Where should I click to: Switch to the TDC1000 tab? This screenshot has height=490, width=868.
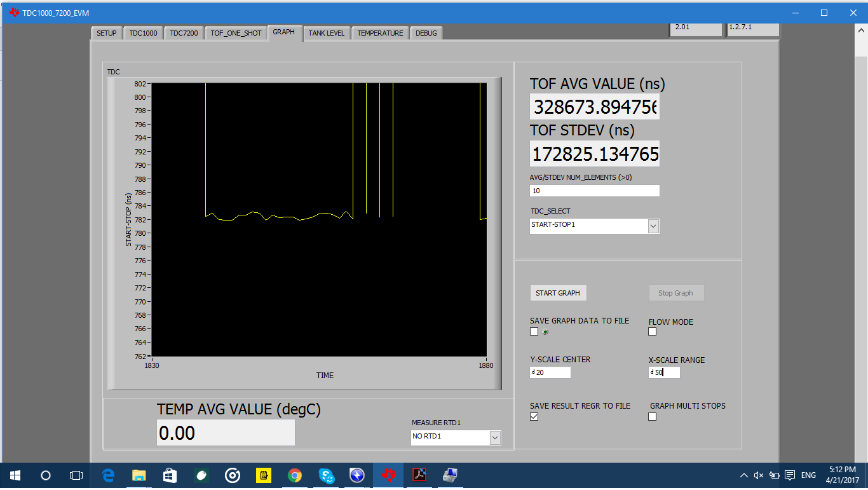click(143, 33)
